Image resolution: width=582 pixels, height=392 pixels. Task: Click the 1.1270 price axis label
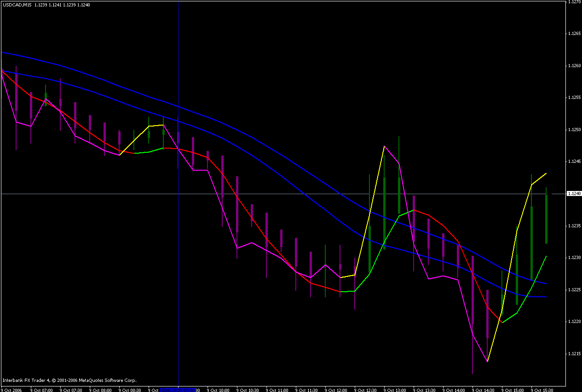click(x=574, y=2)
